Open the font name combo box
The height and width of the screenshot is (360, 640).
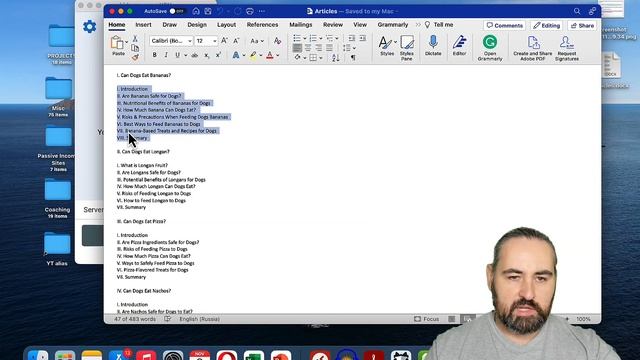171,41
